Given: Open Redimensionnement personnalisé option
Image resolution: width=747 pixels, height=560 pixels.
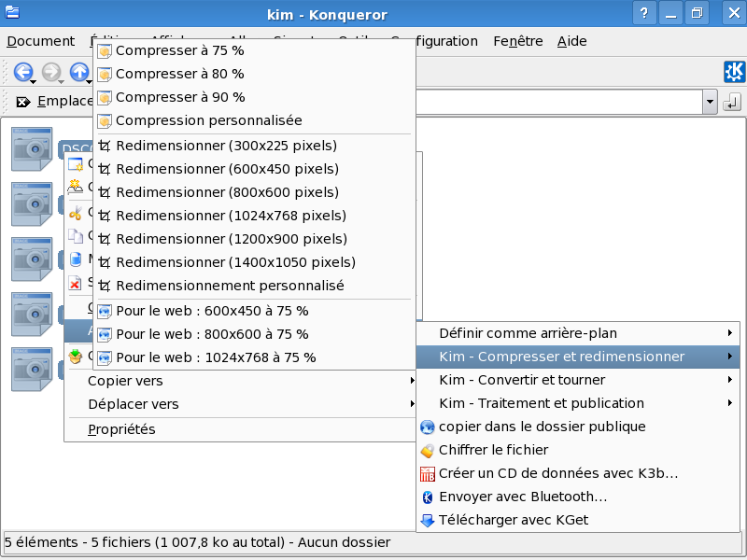Looking at the screenshot, I should [254, 286].
